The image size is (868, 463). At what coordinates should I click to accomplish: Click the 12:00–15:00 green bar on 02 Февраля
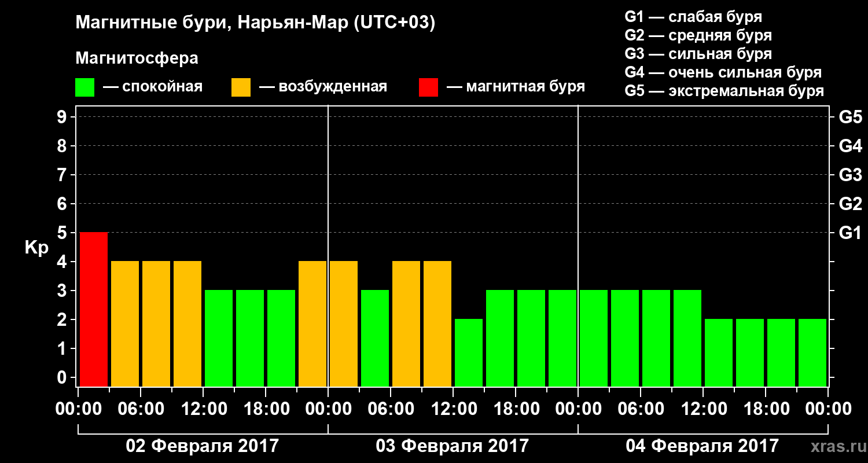tap(219, 338)
